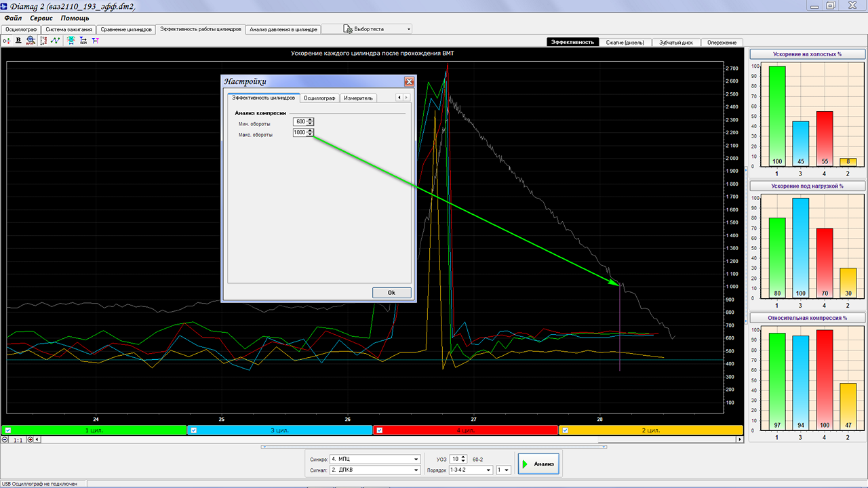Open the small dropdown showing 1 next to Порядок
Screen dimensions: 868x488
pos(503,470)
